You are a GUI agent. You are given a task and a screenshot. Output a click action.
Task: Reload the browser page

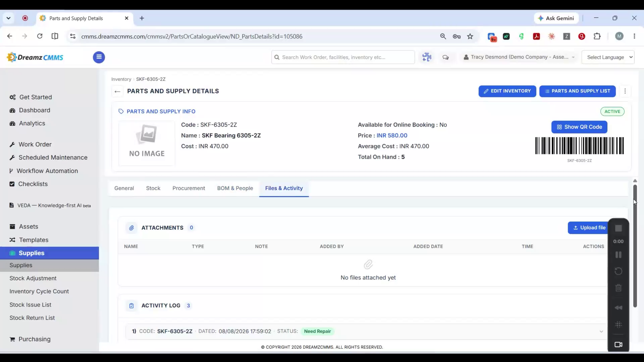coord(40,36)
